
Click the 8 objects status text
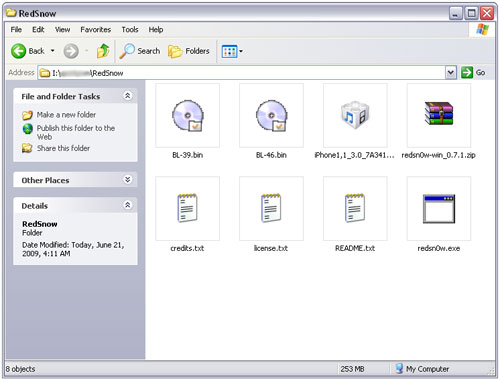(x=20, y=369)
